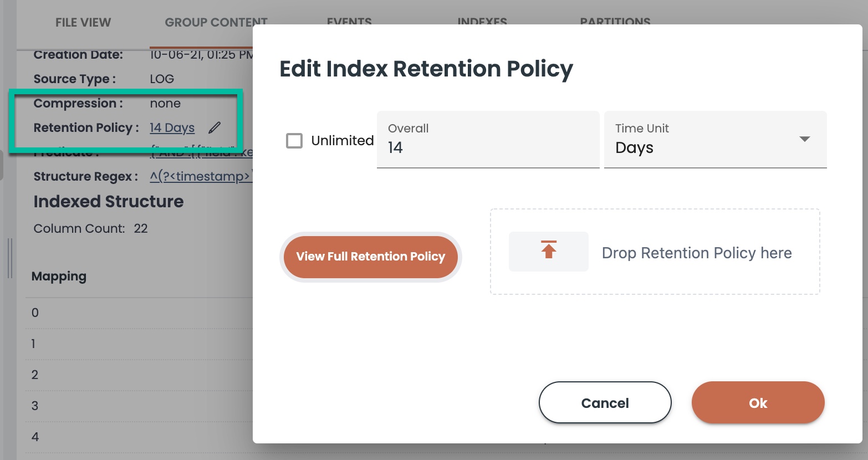Select the Days value in Time Unit
This screenshot has width=868, height=460.
click(634, 148)
